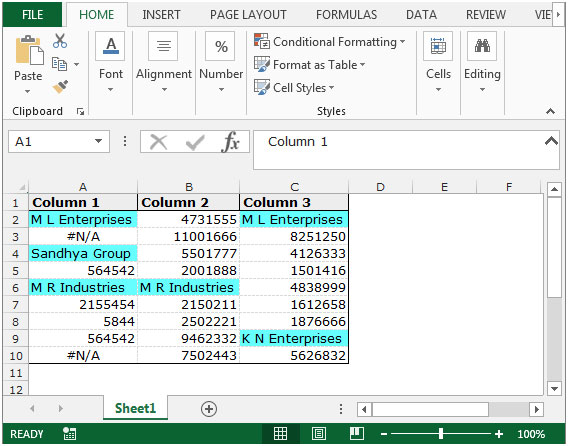Click the zoom slider handle
This screenshot has height=446, width=568.
(x=441, y=434)
